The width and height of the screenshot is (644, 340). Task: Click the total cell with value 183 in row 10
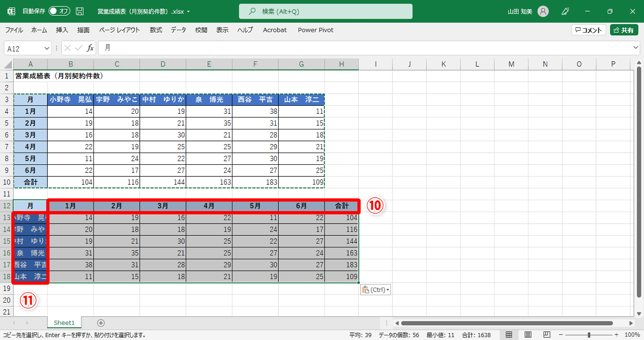[255, 182]
